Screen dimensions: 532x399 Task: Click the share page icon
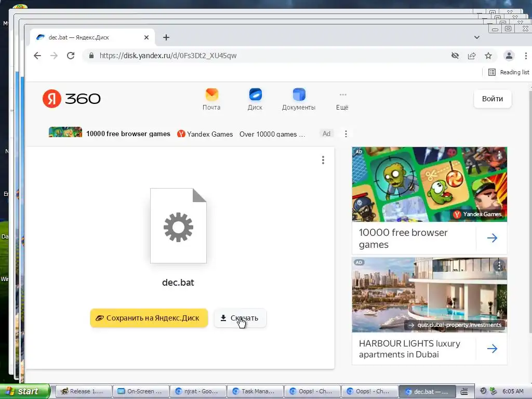(472, 56)
